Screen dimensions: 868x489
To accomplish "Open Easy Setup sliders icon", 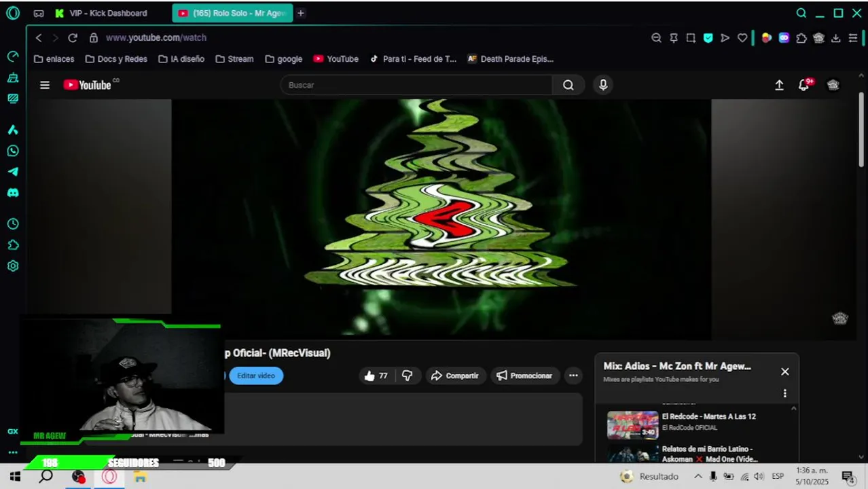I will pyautogui.click(x=853, y=38).
